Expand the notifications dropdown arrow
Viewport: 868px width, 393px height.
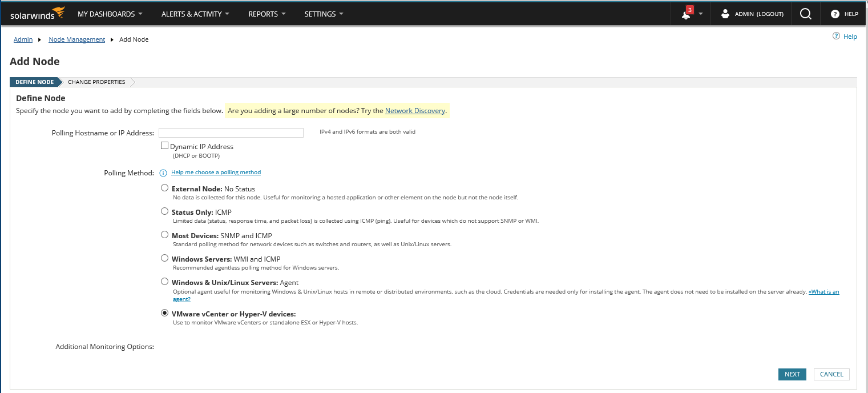[x=701, y=14]
